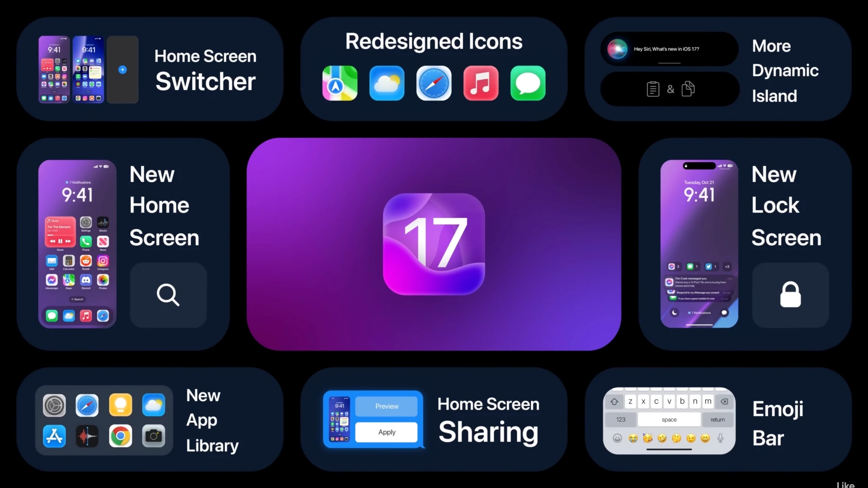Screen dimensions: 868x488
Task: Open the Messages app icon
Action: click(x=528, y=83)
